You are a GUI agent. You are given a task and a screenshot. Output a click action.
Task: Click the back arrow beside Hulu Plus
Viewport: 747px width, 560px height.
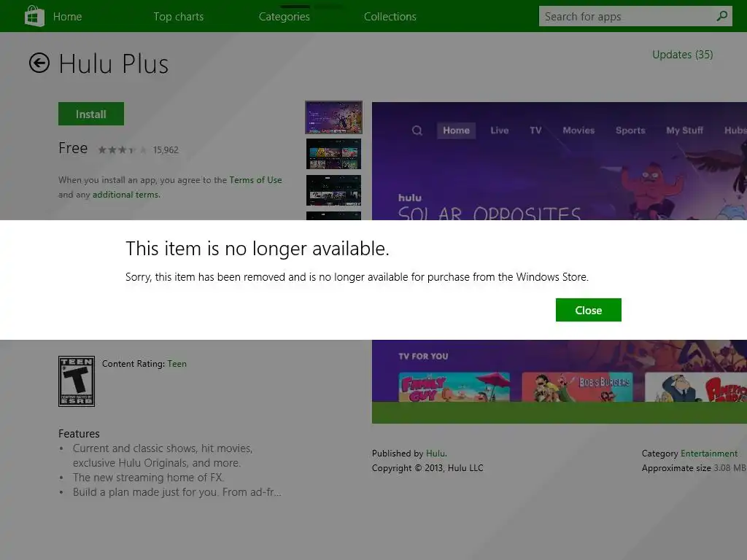click(x=39, y=63)
